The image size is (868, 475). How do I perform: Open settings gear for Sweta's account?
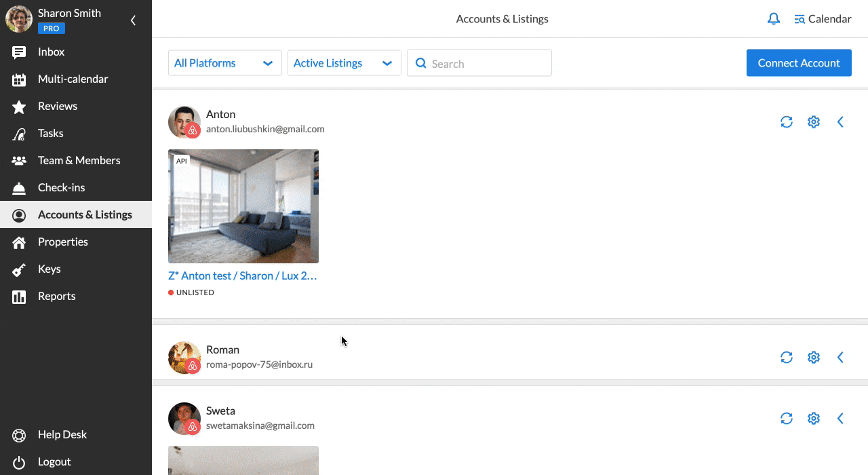click(814, 418)
